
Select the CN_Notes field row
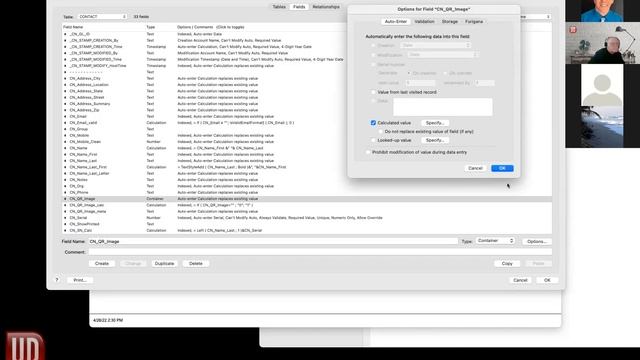[307, 180]
